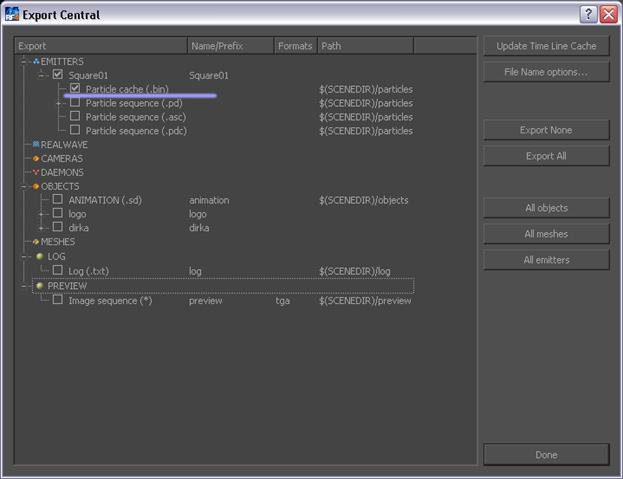Viewport: 623px width, 479px height.
Task: Uncheck the Particle cache (.bin) checkbox
Action: [76, 89]
